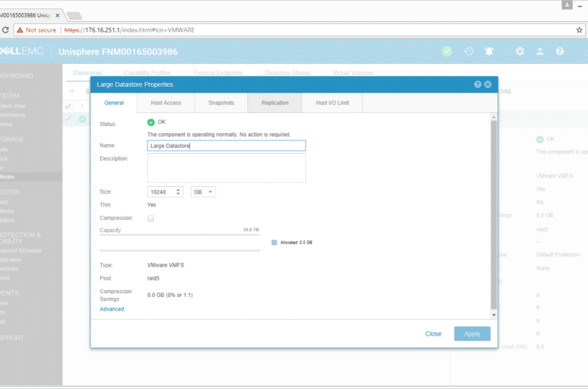Open the alerts bell icon
The image size is (588, 389).
[489, 51]
